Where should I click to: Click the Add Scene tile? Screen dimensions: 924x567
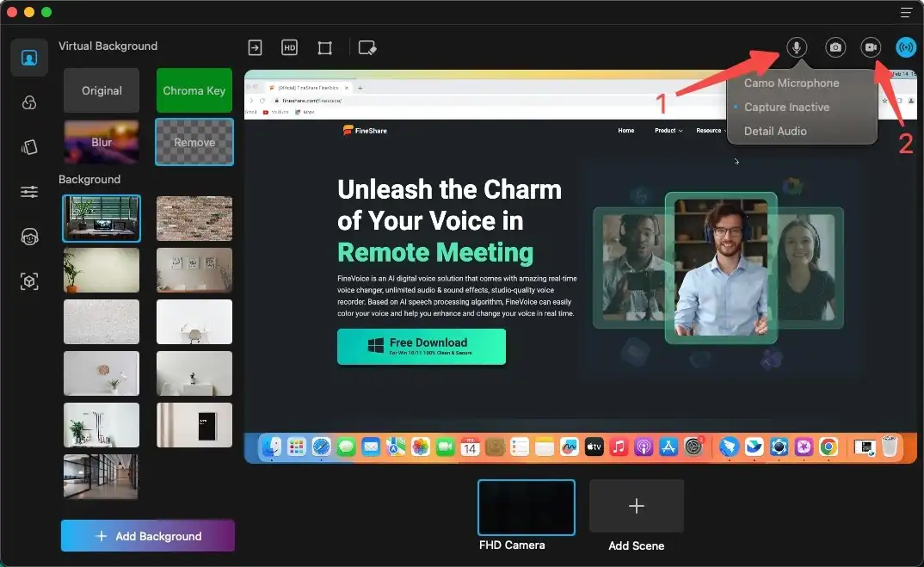(x=637, y=506)
